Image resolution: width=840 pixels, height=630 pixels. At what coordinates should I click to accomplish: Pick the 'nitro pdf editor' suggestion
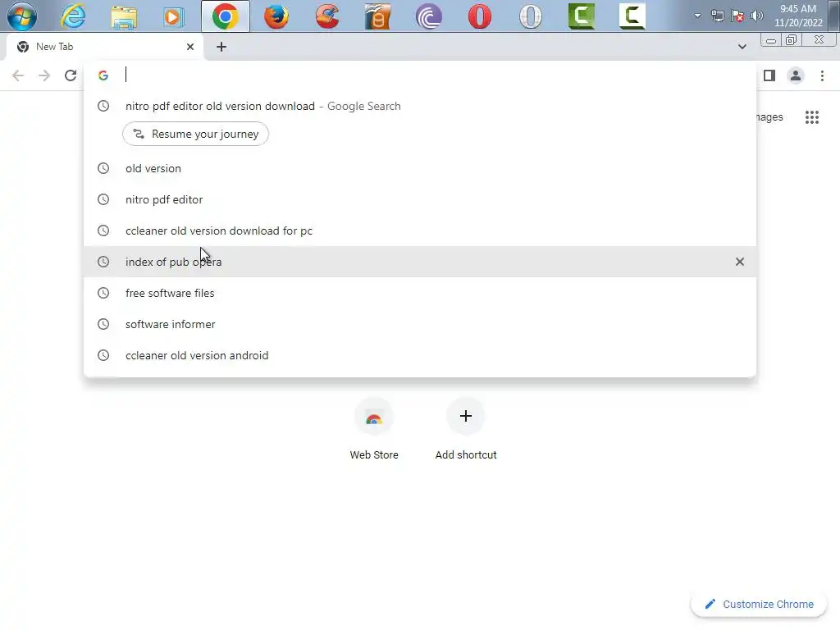[x=419, y=199]
